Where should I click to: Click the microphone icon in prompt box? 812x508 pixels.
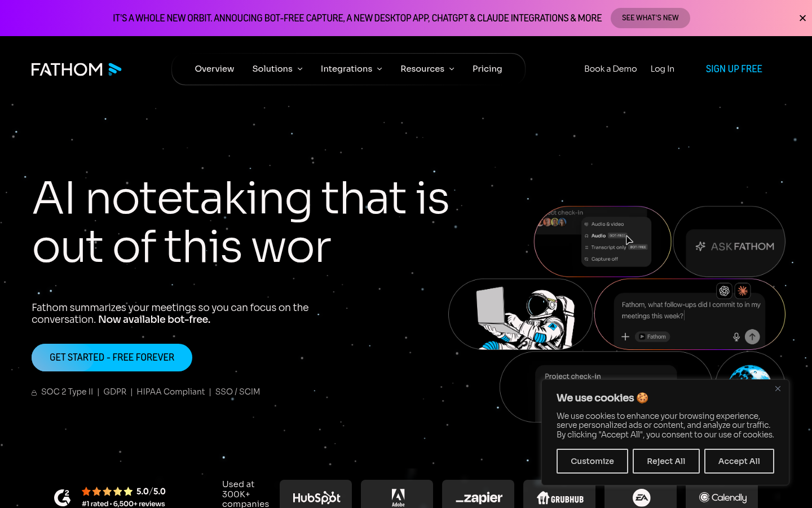click(736, 337)
